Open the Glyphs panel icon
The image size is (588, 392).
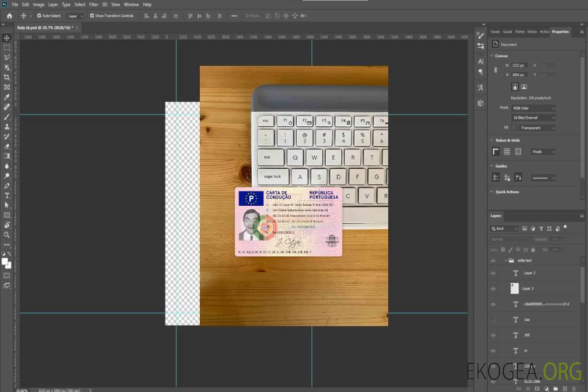[x=480, y=88]
